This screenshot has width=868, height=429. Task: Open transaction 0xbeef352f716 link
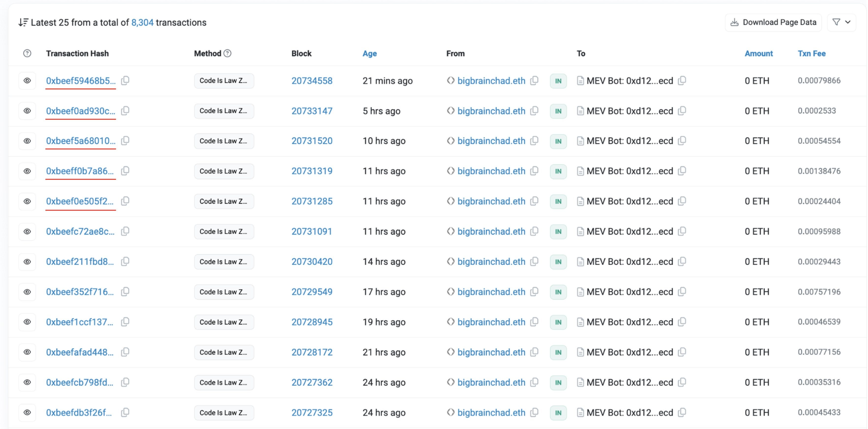(x=80, y=292)
